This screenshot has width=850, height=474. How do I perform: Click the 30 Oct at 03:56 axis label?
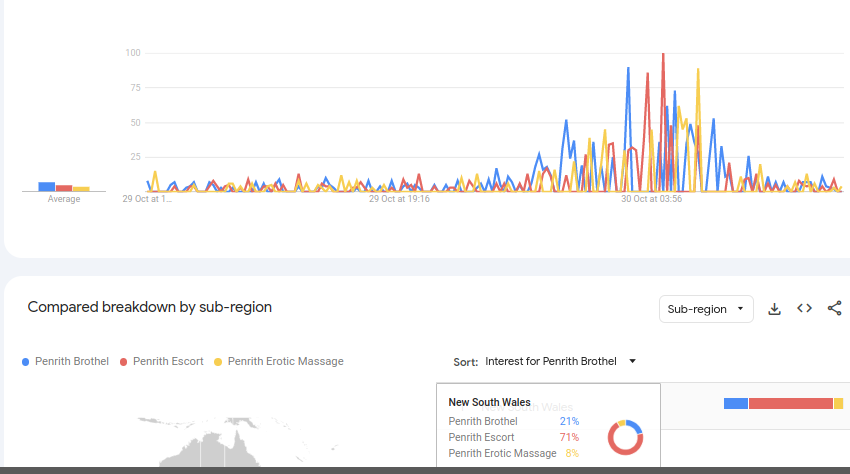click(x=651, y=199)
